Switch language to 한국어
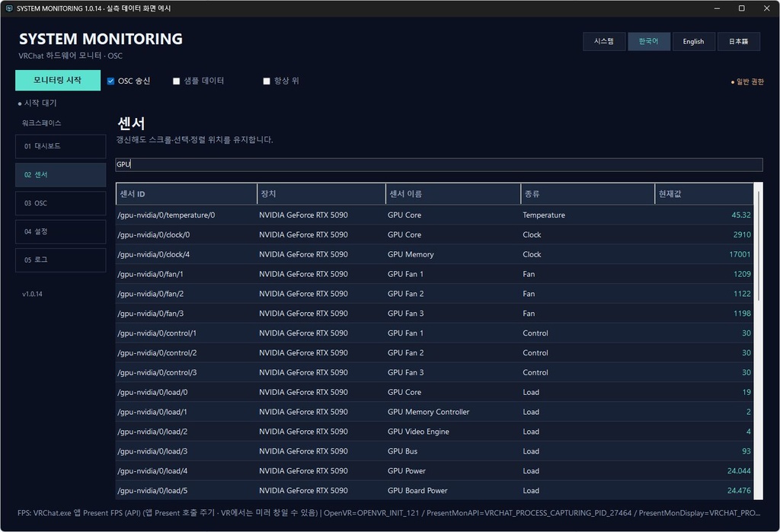Screen dimensions: 780x532 click(649, 41)
